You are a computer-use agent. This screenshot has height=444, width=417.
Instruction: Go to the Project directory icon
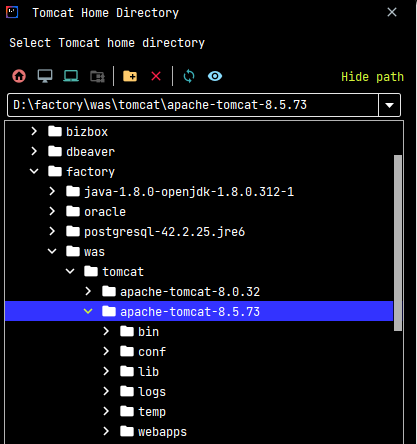(x=71, y=76)
